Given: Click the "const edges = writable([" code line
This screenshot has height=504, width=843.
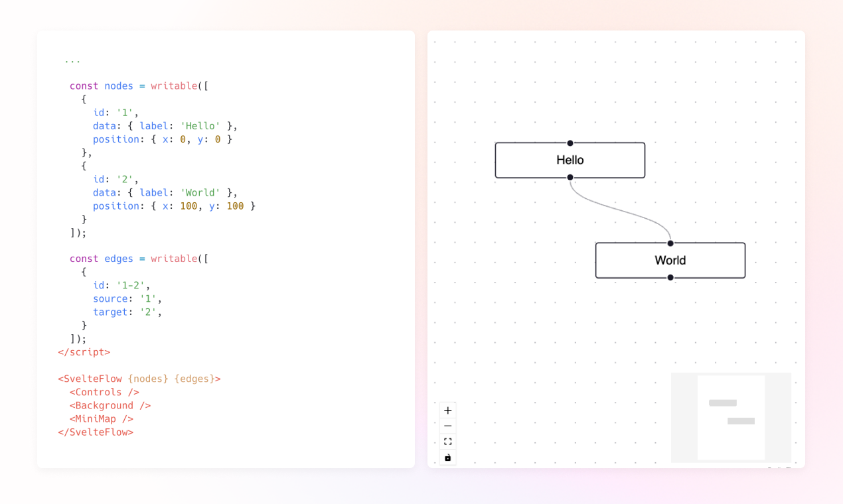Looking at the screenshot, I should [139, 259].
